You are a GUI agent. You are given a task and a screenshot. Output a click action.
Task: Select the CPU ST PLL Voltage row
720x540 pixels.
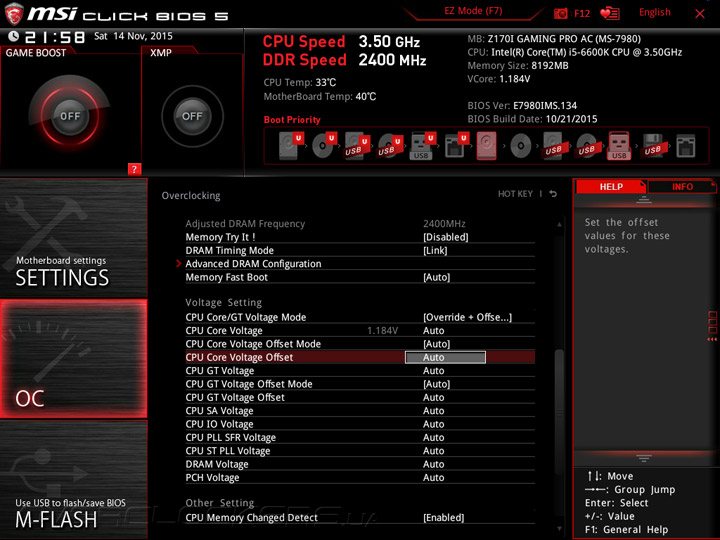pos(360,450)
